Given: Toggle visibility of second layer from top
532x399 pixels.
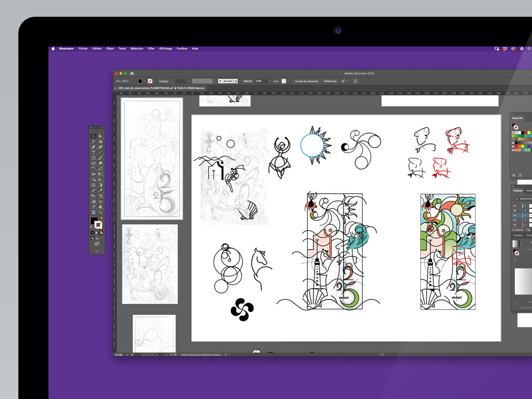Looking at the screenshot, I should pos(515,211).
